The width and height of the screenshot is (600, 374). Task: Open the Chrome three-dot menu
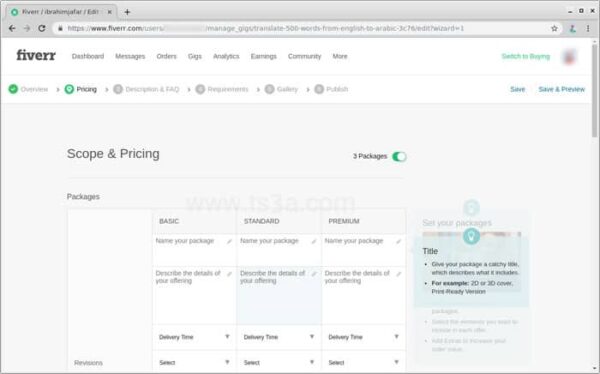pyautogui.click(x=588, y=28)
